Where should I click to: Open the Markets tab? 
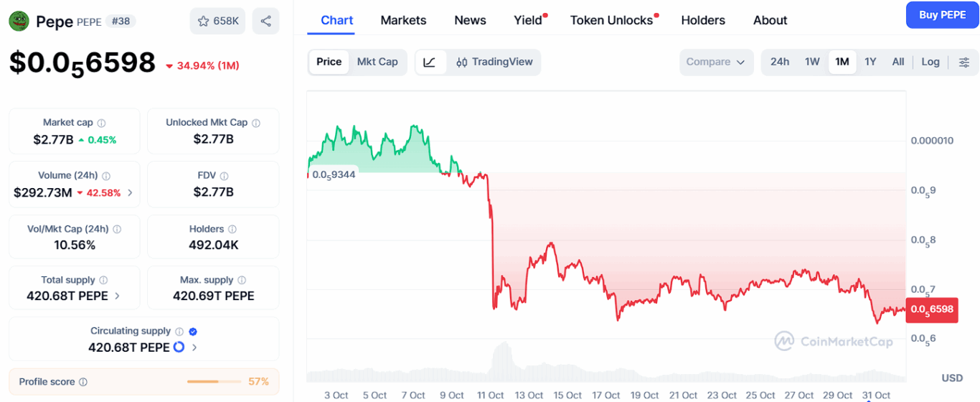[403, 20]
